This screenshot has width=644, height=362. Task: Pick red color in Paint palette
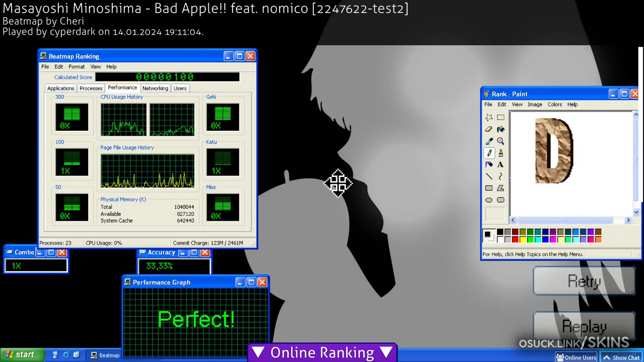(515, 239)
